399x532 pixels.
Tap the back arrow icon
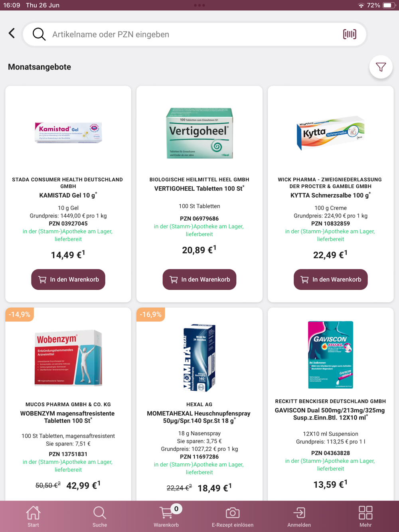pyautogui.click(x=12, y=34)
